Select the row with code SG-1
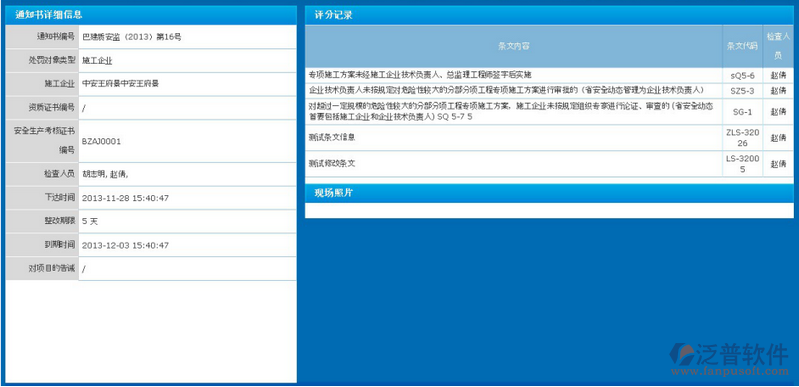799x387 pixels. [x=549, y=112]
